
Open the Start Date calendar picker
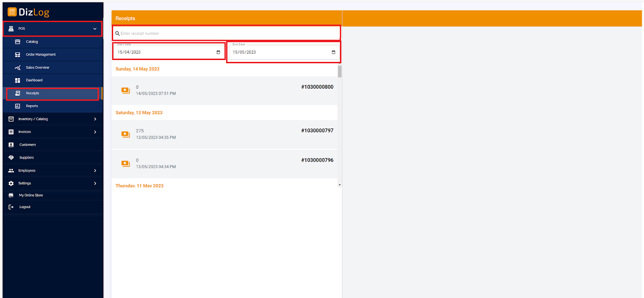click(218, 52)
